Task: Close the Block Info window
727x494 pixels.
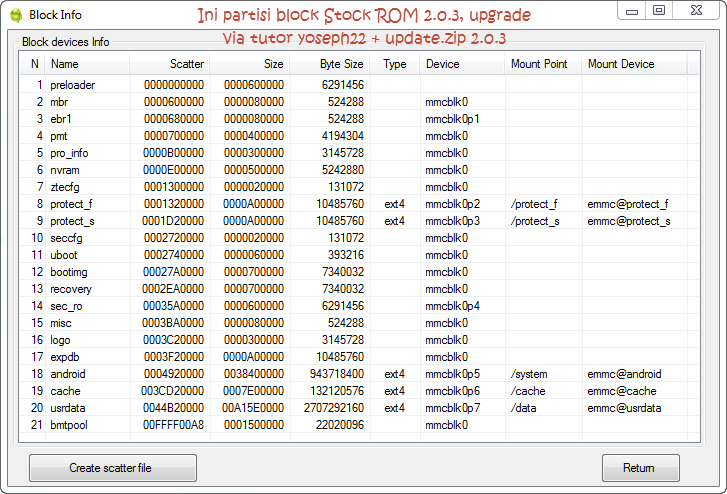Action: 696,11
